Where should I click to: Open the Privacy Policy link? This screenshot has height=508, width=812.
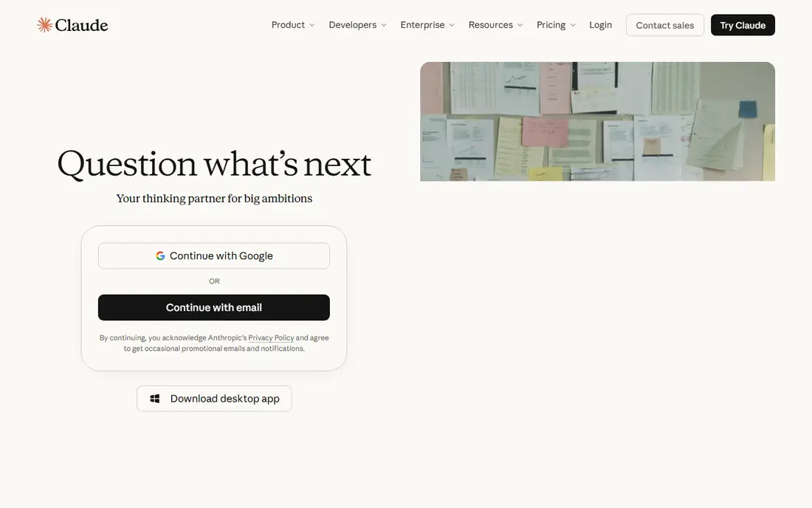coord(271,337)
